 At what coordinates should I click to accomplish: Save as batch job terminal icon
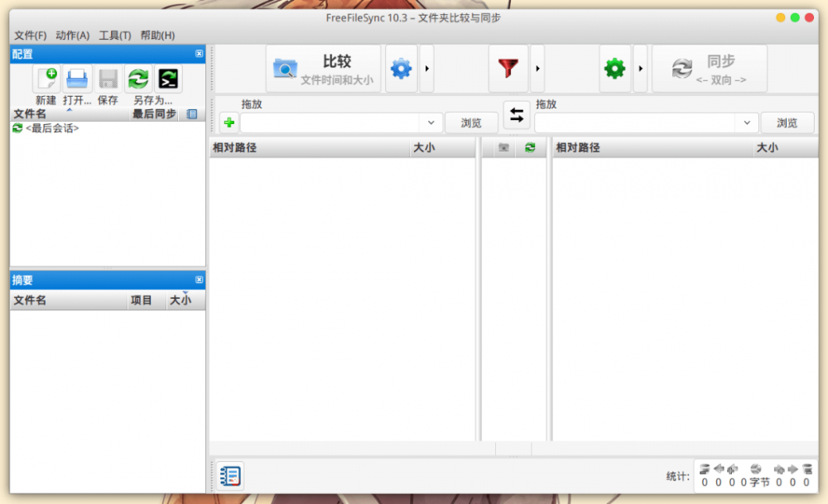click(x=168, y=79)
